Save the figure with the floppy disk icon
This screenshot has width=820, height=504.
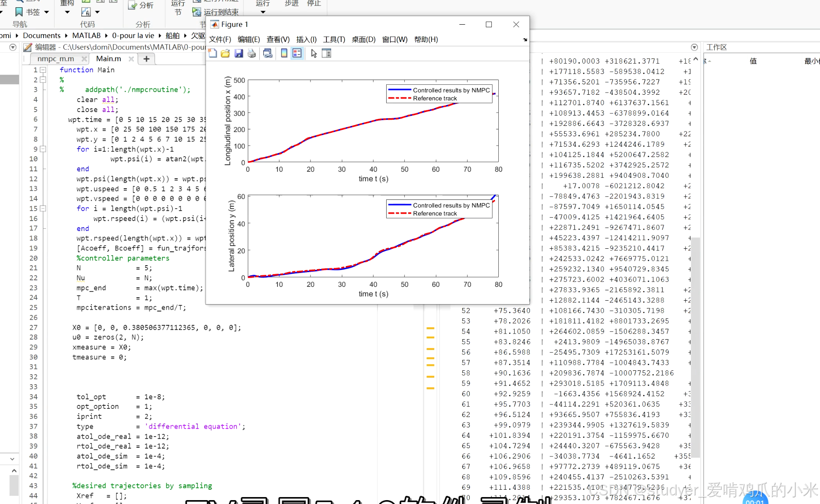(x=239, y=53)
